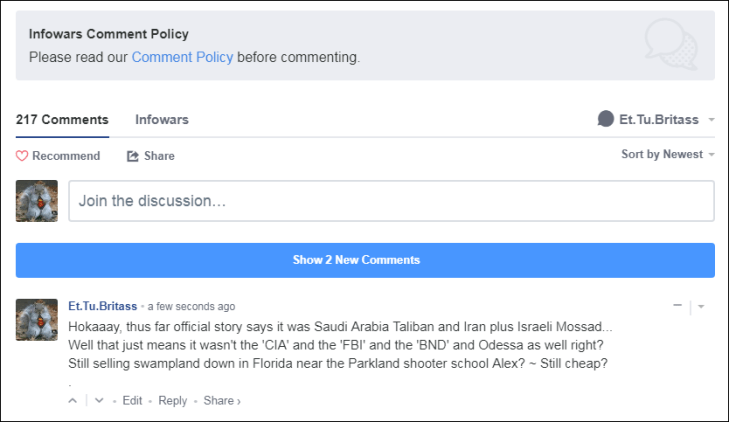The width and height of the screenshot is (729, 422).
Task: Switch to the Infowars tab
Action: tap(162, 120)
